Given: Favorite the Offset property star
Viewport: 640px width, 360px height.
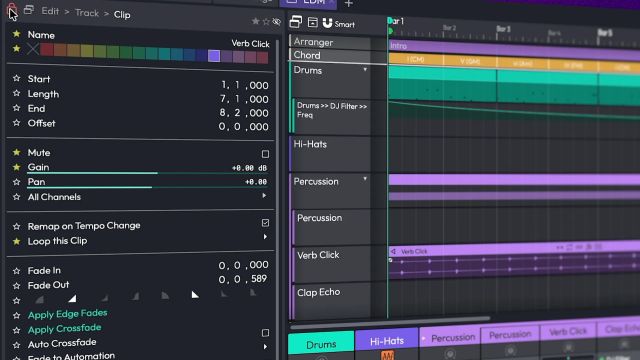Looking at the screenshot, I should [x=16, y=122].
